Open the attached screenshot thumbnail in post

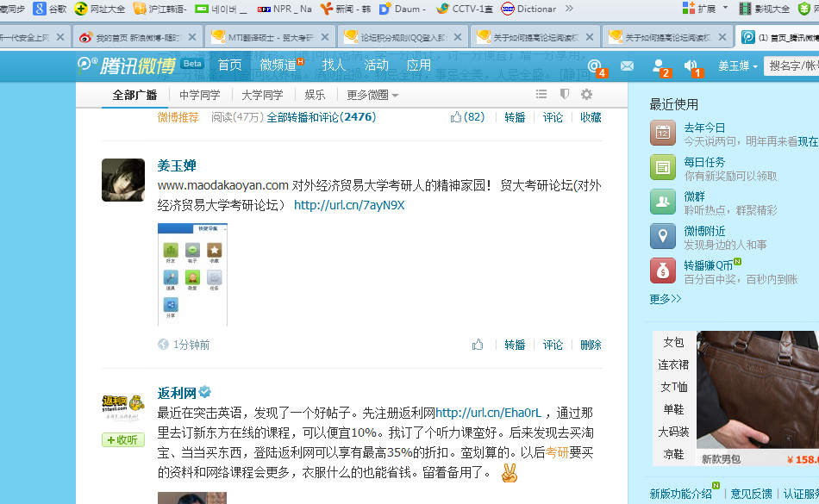coord(192,275)
